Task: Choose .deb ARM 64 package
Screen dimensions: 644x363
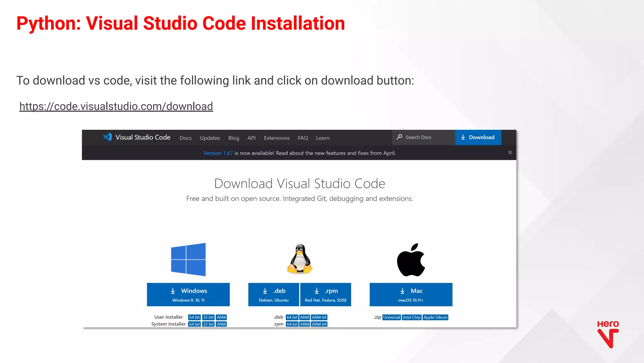Action: (x=319, y=317)
